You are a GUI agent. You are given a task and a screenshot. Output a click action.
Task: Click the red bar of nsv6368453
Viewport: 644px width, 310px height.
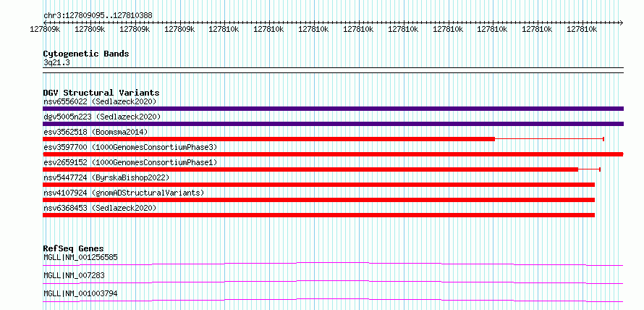point(318,215)
